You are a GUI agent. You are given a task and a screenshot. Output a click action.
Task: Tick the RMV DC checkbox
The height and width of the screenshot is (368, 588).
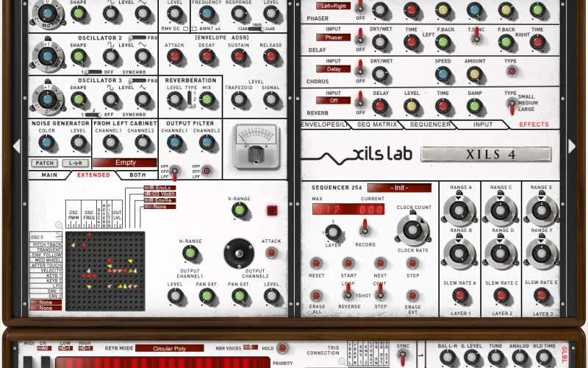185,29
